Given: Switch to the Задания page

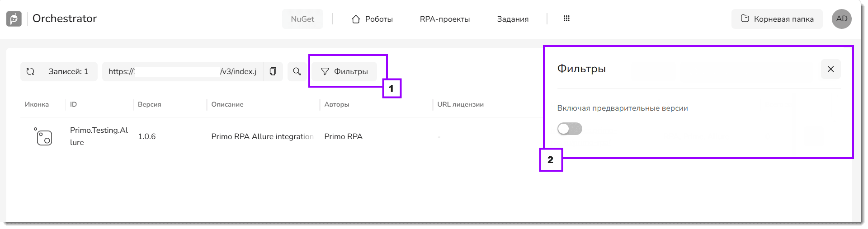Looking at the screenshot, I should point(513,19).
